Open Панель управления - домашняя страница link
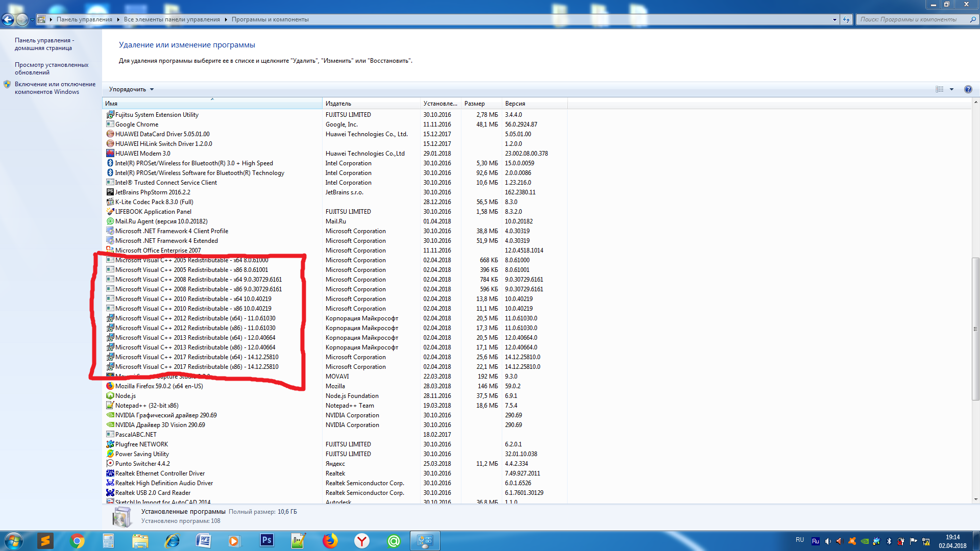The height and width of the screenshot is (551, 980). [x=44, y=44]
